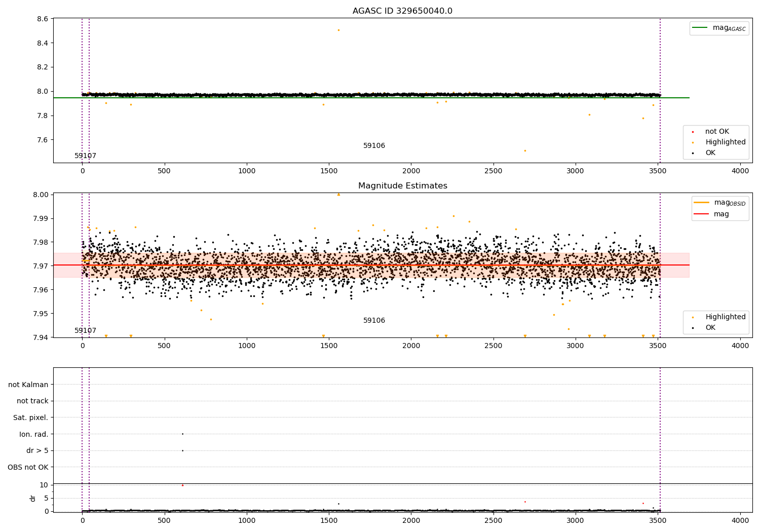Click the 'not Kalman' axis label

pos(28,385)
